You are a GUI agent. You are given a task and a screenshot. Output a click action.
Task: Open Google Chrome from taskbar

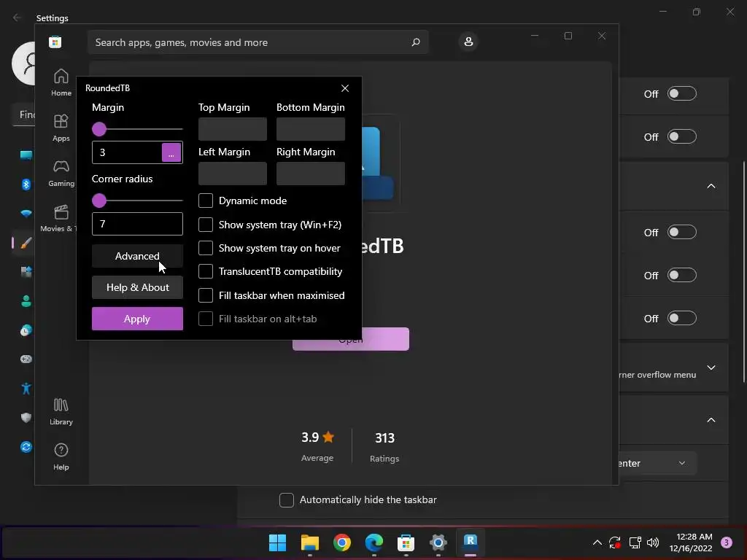click(341, 542)
